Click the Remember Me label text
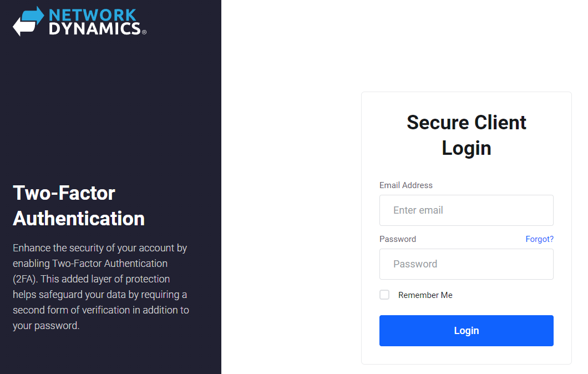The height and width of the screenshot is (374, 588). point(425,295)
